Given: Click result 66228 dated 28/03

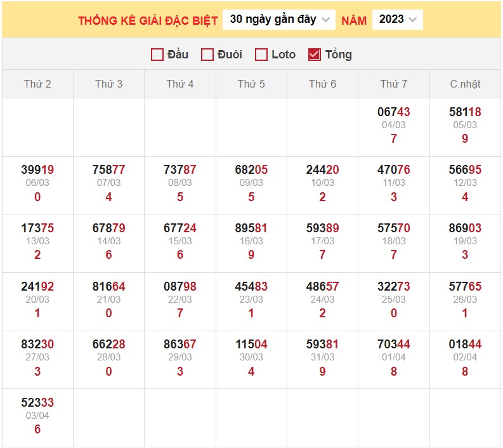Looking at the screenshot, I should (x=108, y=345).
